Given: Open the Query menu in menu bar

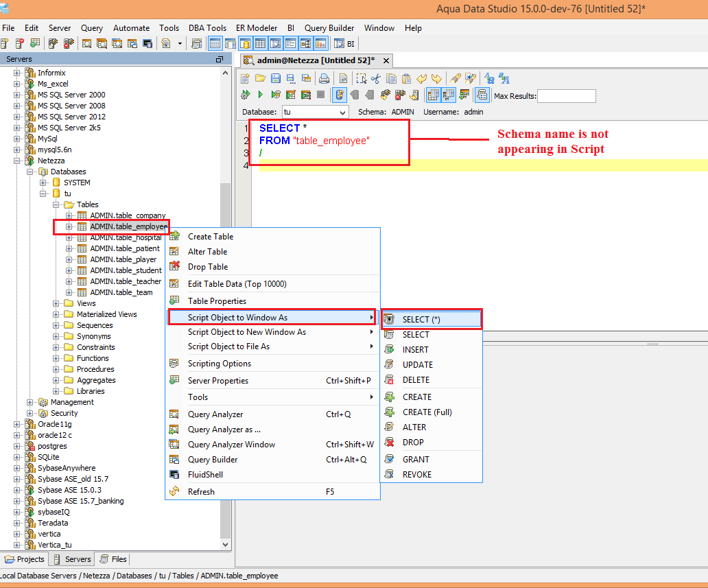Looking at the screenshot, I should [x=92, y=28].
